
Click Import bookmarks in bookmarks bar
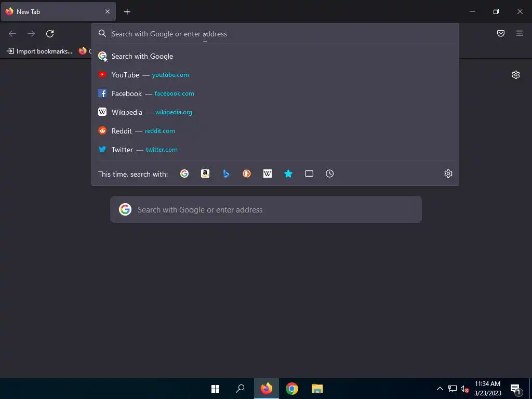pyautogui.click(x=39, y=51)
